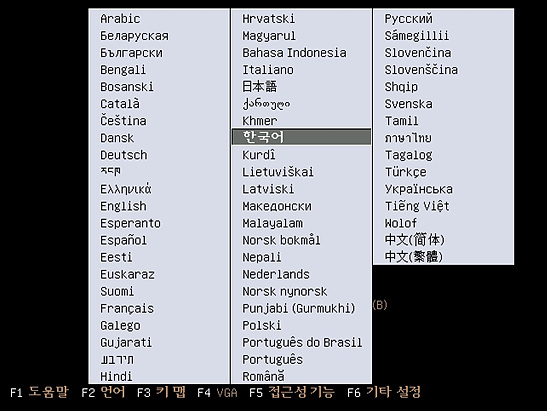Select Euskaraz language
Image resolution: width=547 pixels, height=411 pixels.
pos(127,275)
